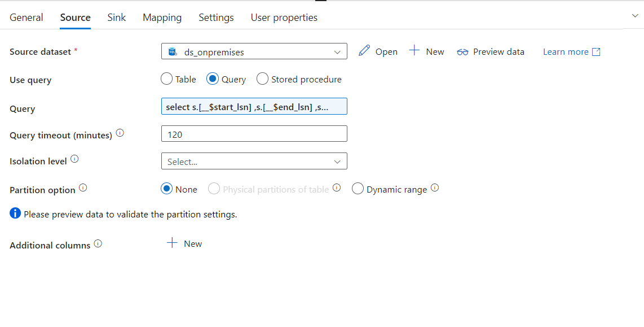This screenshot has width=644, height=327.
Task: Click info icon beside Additional columns
Action: pyautogui.click(x=98, y=244)
